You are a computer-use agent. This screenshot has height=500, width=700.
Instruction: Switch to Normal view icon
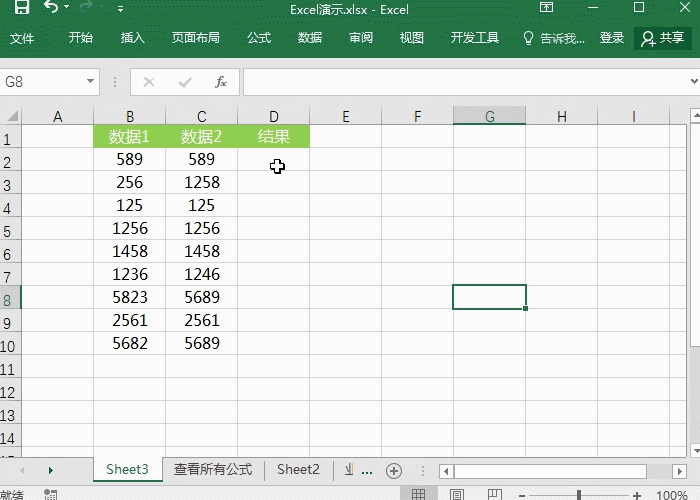point(418,494)
